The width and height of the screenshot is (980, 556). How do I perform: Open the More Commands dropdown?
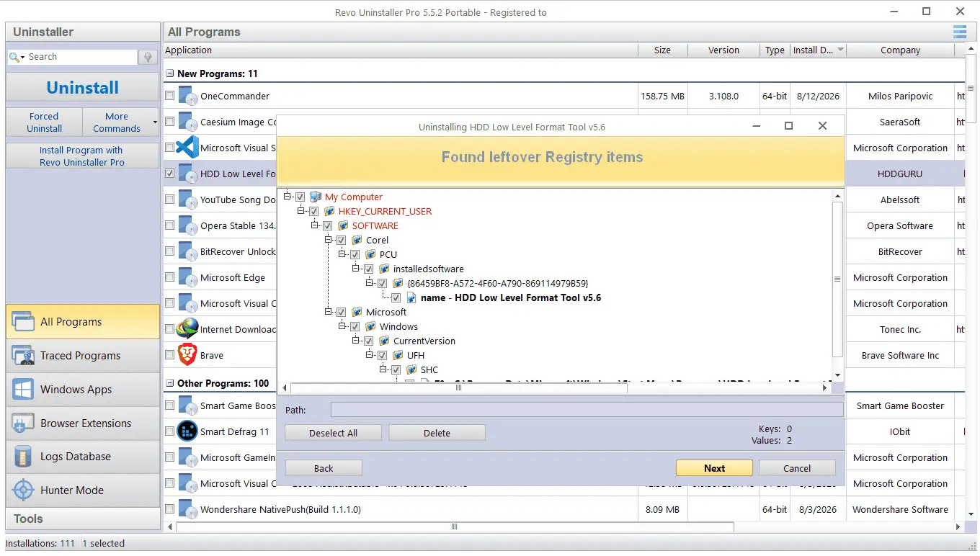(x=120, y=122)
